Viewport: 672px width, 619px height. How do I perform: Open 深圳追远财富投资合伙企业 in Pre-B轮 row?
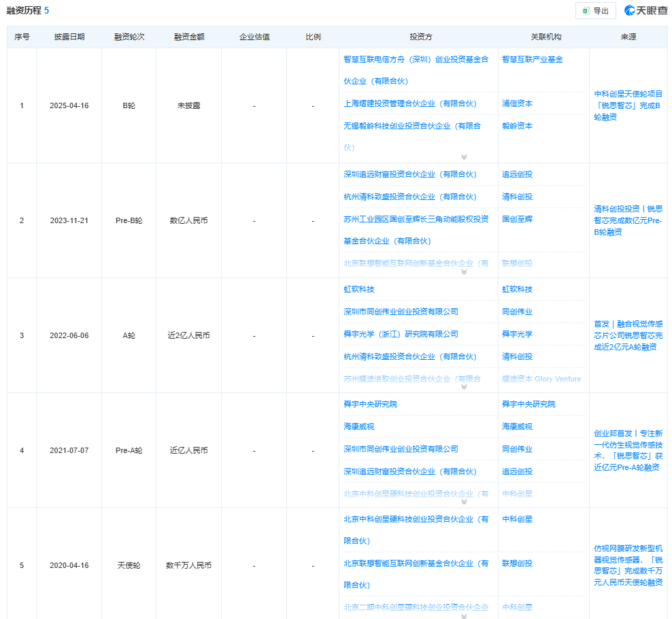point(410,174)
